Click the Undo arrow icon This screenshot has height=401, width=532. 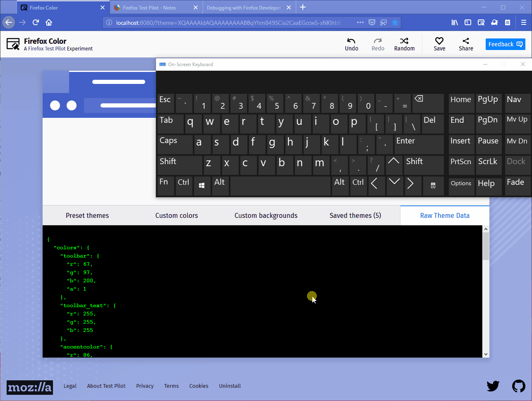351,41
